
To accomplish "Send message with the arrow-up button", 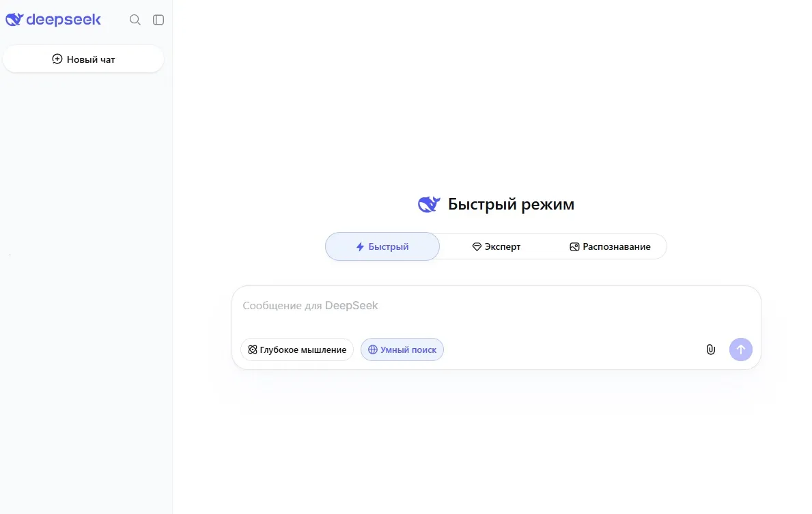I will pos(740,349).
